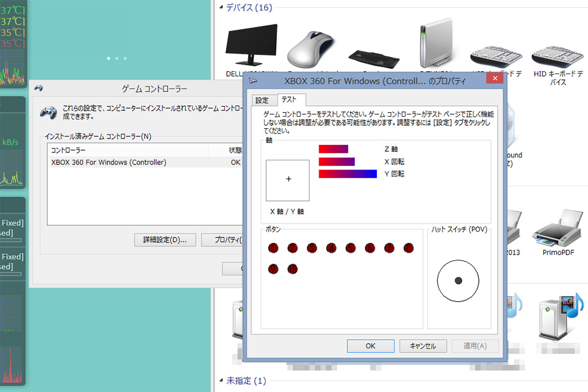The width and height of the screenshot is (588, 392).
Task: Select the black keyboard device icon
Action: tap(373, 59)
